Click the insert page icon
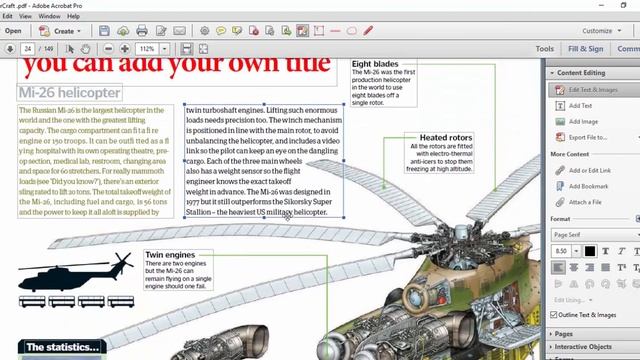 point(269,31)
